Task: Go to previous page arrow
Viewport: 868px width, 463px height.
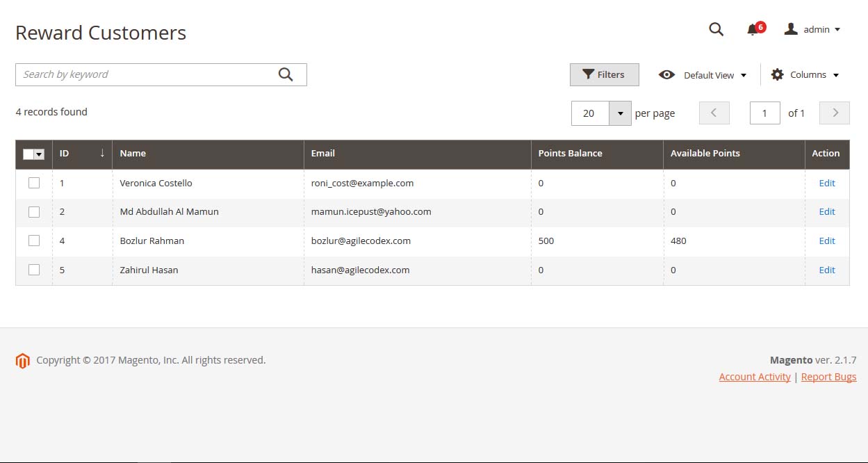Action: (714, 113)
